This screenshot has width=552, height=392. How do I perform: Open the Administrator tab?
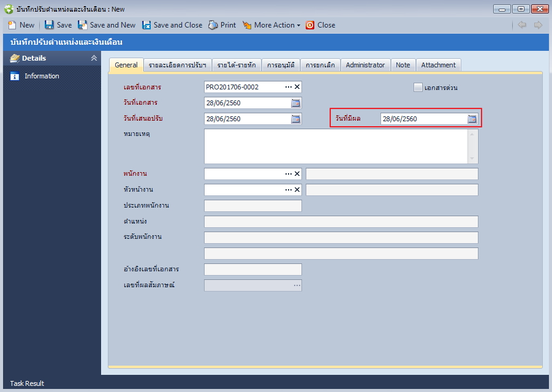click(x=365, y=65)
